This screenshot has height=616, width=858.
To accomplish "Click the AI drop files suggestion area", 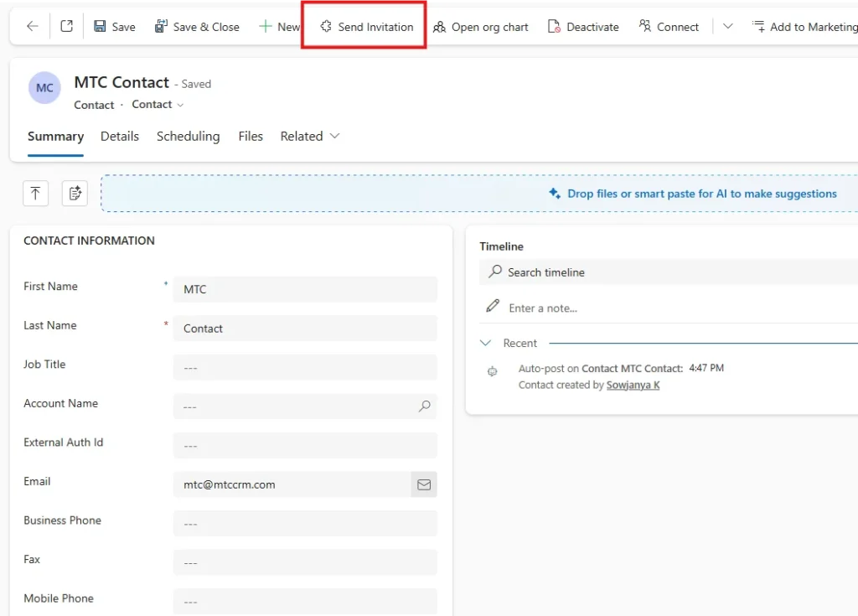I will point(479,194).
